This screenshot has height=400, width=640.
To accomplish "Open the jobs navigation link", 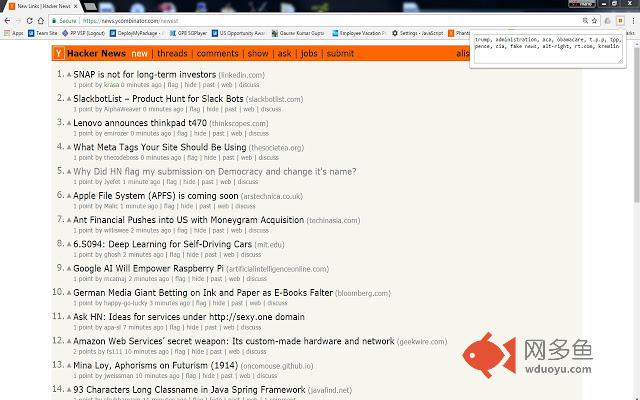I will (309, 53).
